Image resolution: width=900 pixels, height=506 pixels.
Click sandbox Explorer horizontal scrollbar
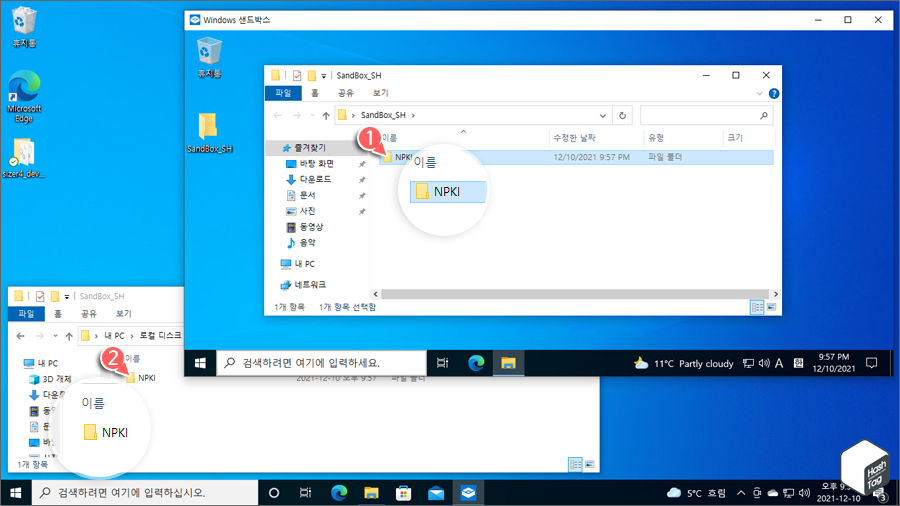(x=575, y=294)
